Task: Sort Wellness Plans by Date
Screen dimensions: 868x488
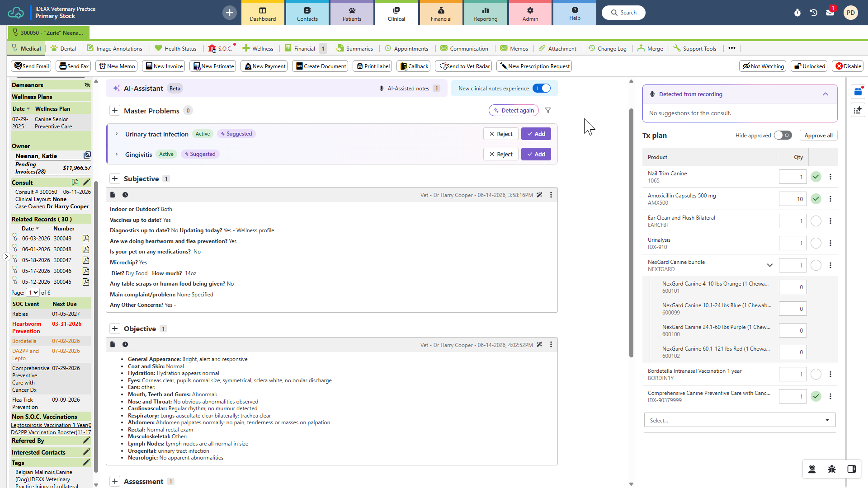Action: point(21,109)
